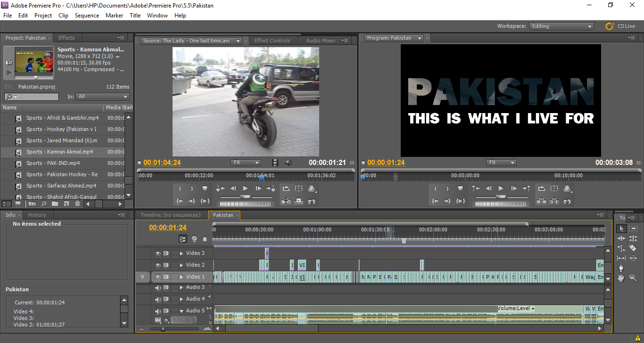
Task: Switch to the Effects tab
Action: point(66,38)
